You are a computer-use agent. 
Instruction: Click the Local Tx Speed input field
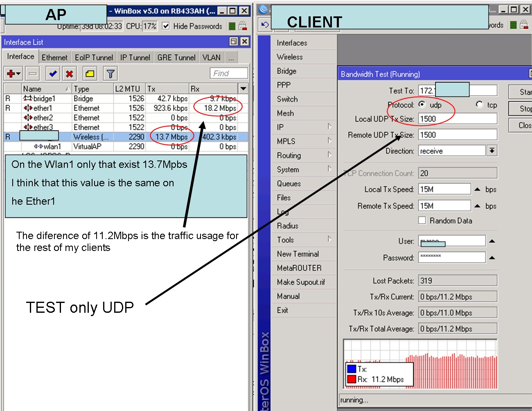(444, 189)
